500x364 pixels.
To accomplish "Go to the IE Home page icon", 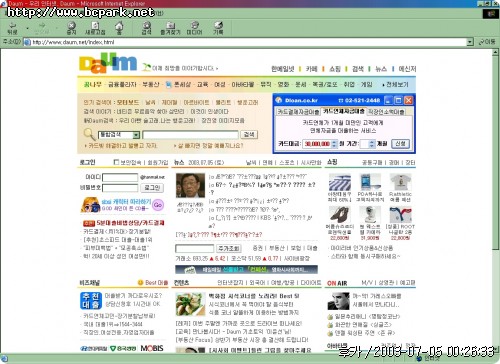I will (119, 28).
